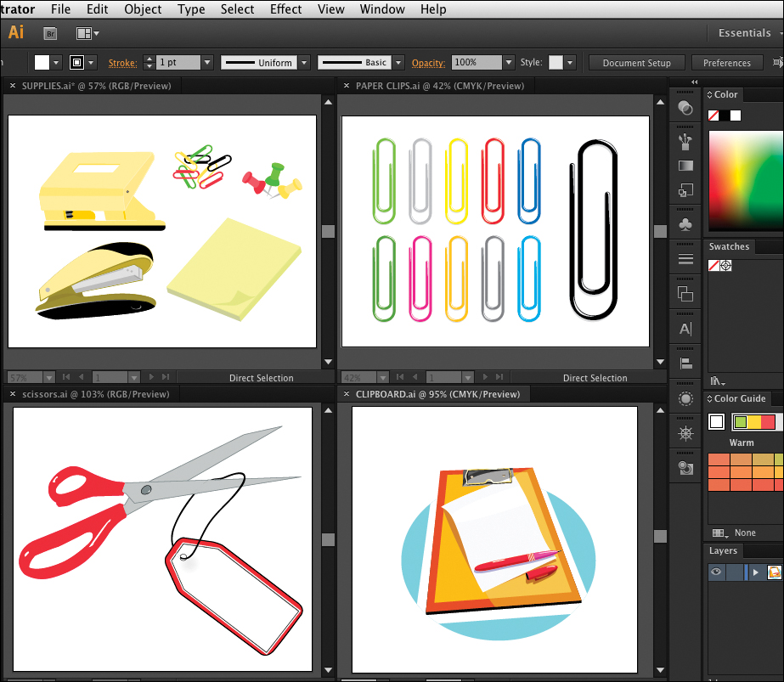This screenshot has width=784, height=682.
Task: Open the Arrange Documents layout icon
Action: click(x=87, y=33)
